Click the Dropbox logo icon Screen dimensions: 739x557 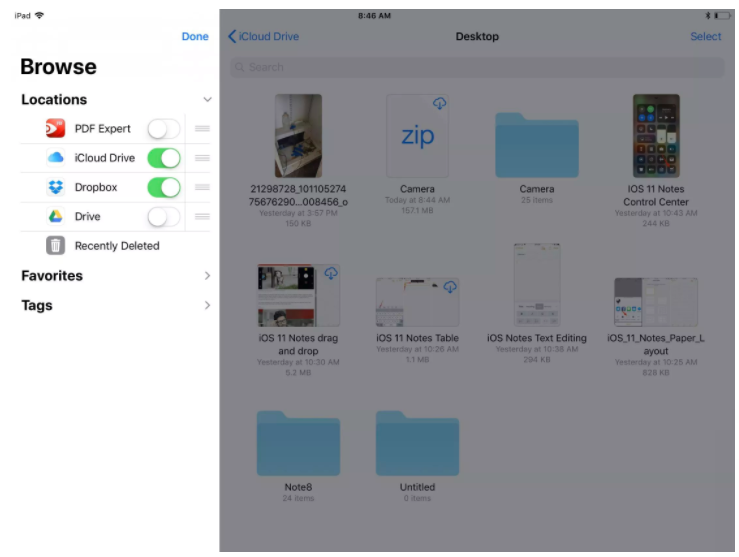[x=56, y=187]
